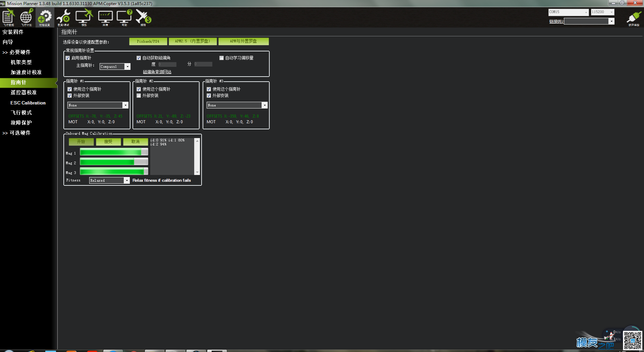Image resolution: width=644 pixels, height=352 pixels.
Task: Click 'Relax fitness if calibration fails' text
Action: pyautogui.click(x=162, y=180)
